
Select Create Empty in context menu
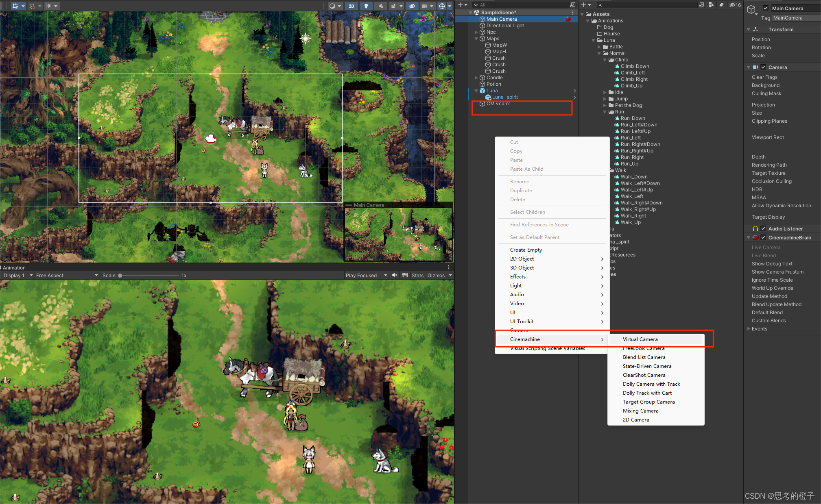[x=526, y=250]
